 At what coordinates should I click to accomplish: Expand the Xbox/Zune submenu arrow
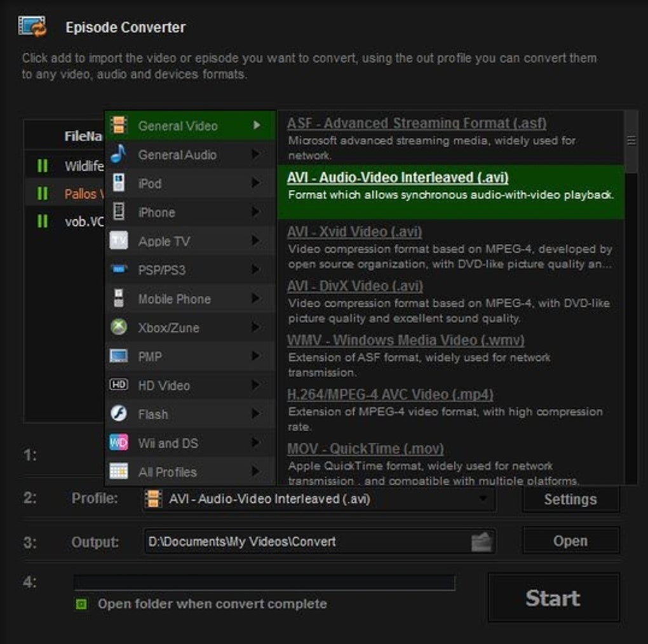256,327
